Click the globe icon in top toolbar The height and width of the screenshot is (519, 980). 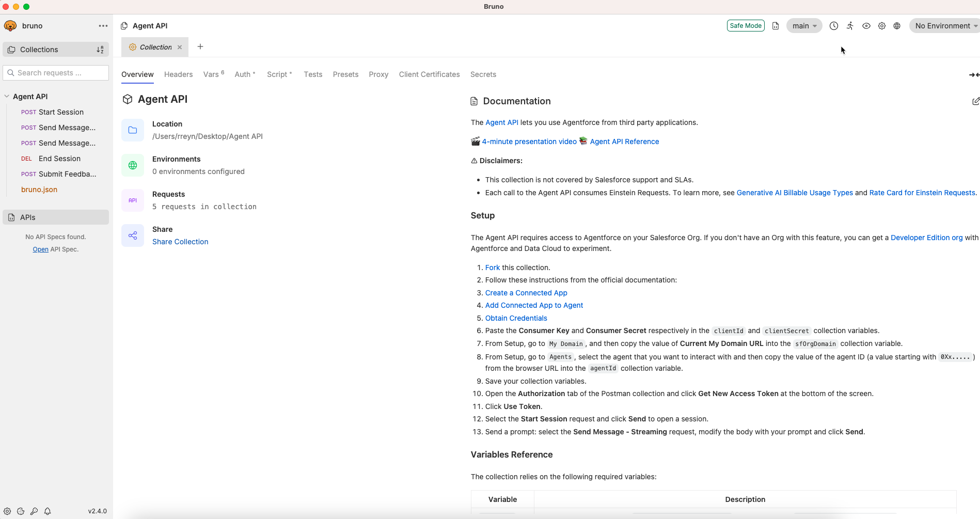(897, 26)
